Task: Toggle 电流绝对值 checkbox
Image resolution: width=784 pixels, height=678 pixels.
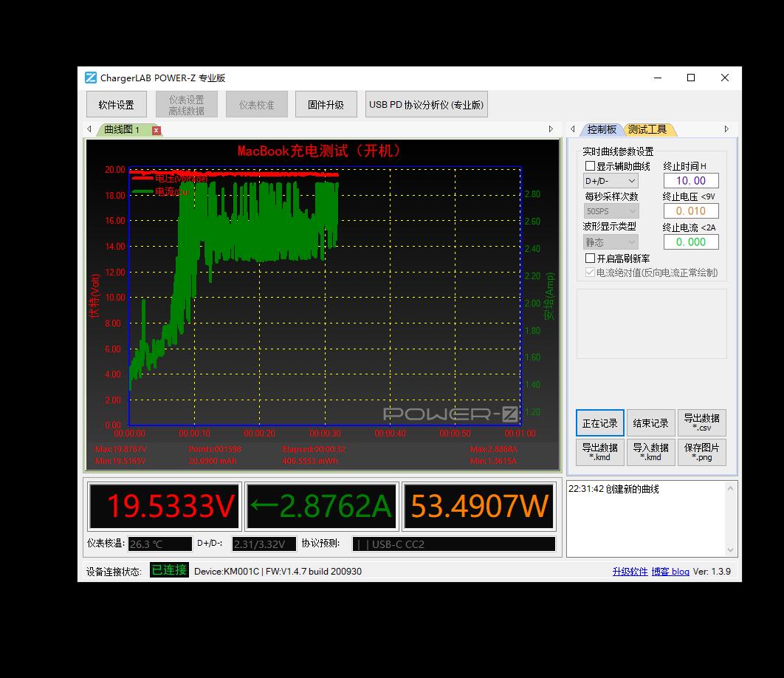Action: click(591, 273)
